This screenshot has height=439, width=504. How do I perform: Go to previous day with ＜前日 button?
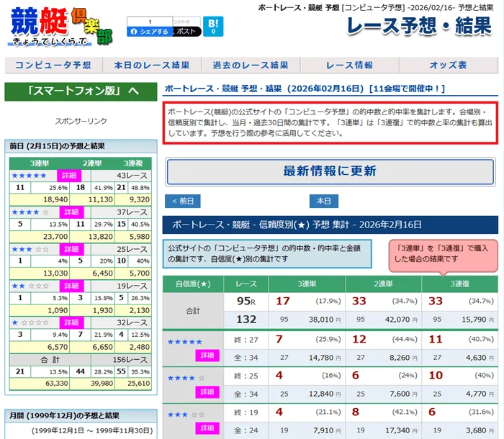pyautogui.click(x=183, y=201)
